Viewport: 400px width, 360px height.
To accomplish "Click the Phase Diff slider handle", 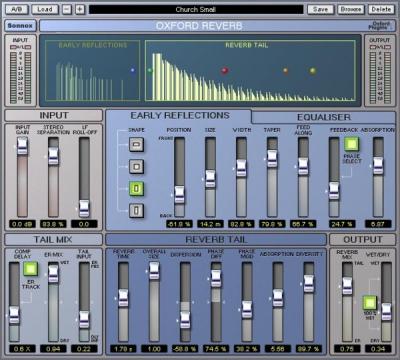I will (x=216, y=279).
